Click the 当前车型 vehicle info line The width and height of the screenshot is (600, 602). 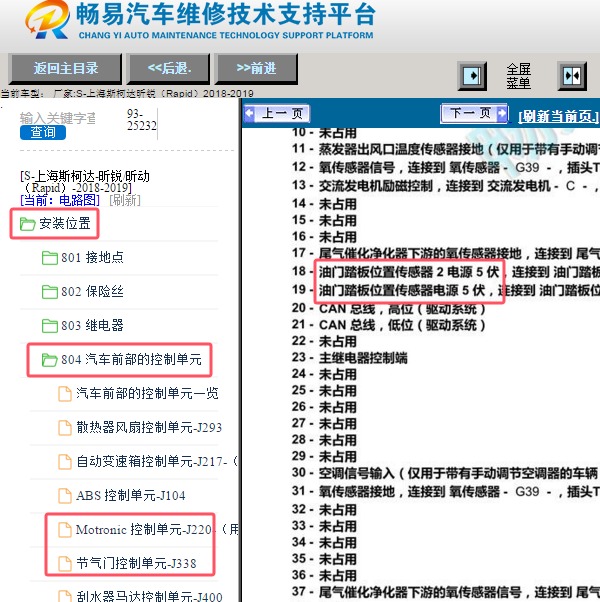click(127, 93)
